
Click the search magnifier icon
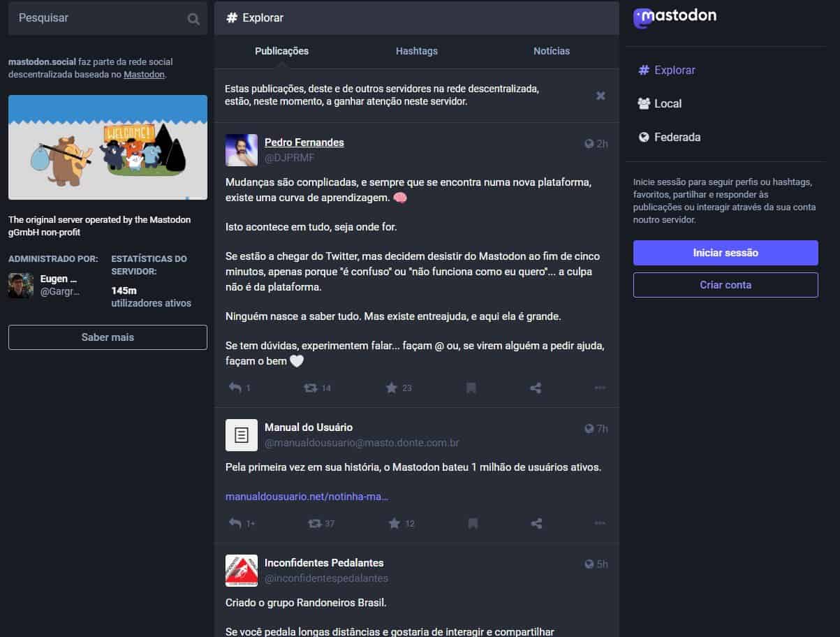[193, 19]
